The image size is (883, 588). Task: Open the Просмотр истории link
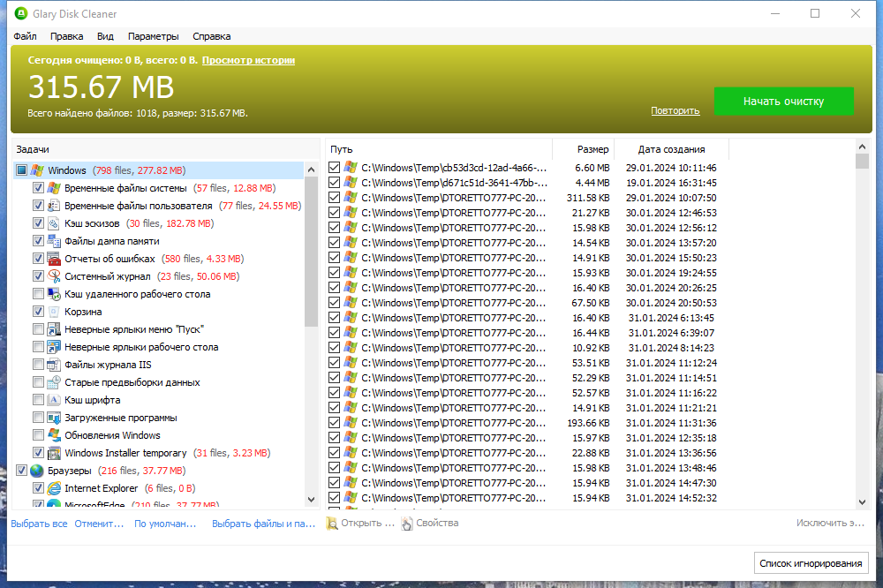click(x=248, y=60)
